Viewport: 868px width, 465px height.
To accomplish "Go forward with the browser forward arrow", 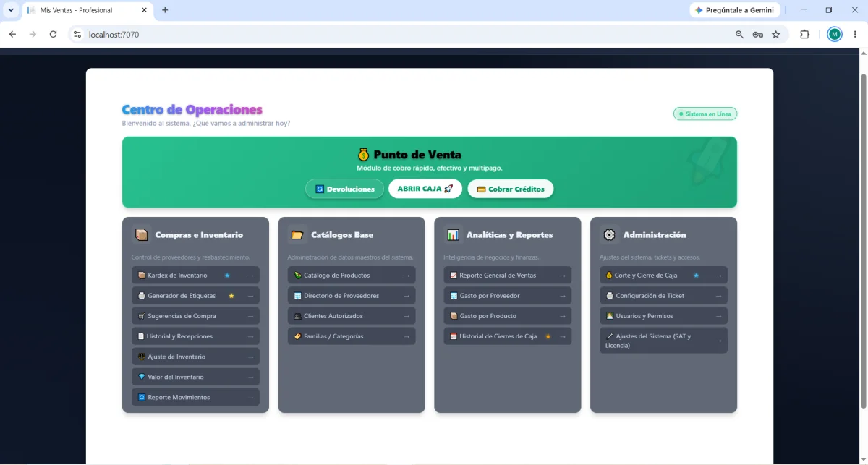I will point(33,34).
